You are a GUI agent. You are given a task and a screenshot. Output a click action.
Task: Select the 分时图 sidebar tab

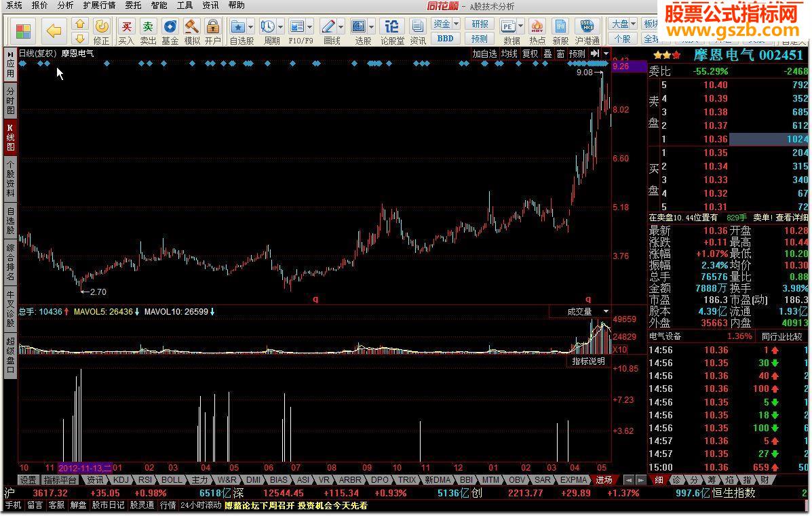pos(10,100)
